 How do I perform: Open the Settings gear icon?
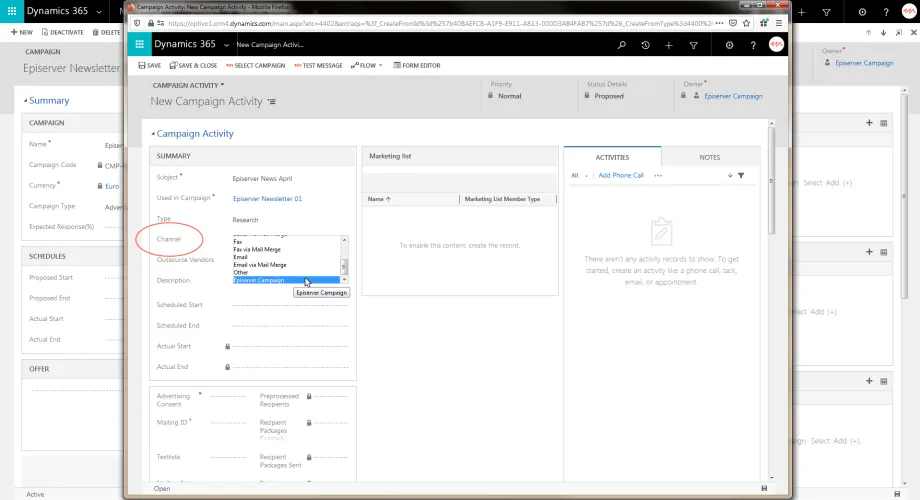[729, 45]
